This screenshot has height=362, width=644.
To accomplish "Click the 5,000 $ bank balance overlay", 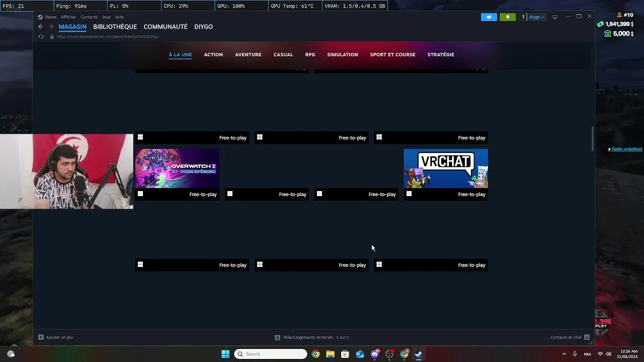I will [618, 34].
